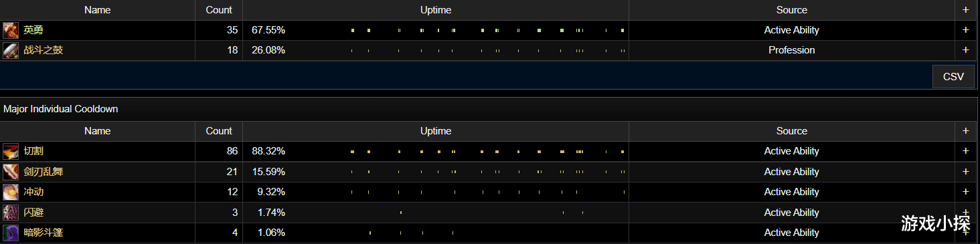Click the 英勇 ability icon
Image resolution: width=980 pixels, height=244 pixels.
[11, 30]
